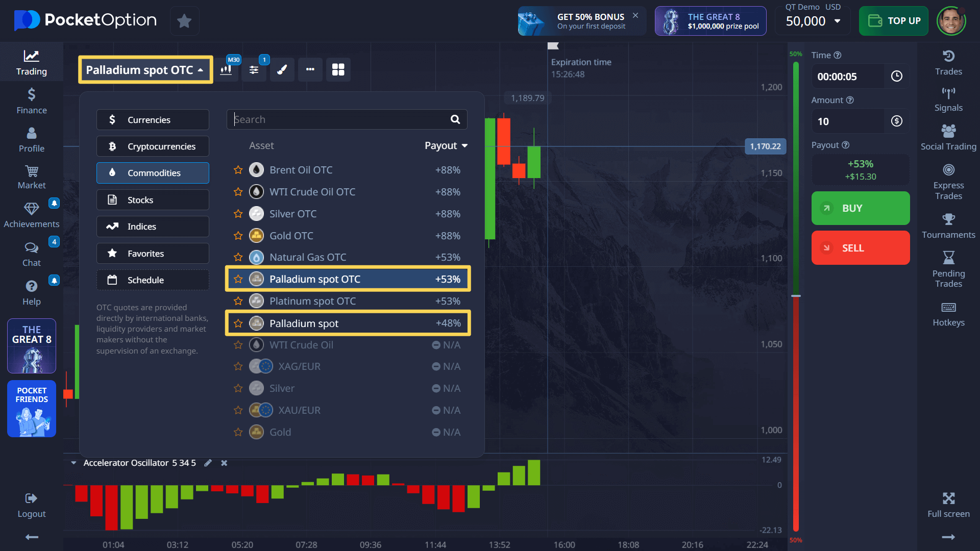Screen dimensions: 980x551
Task: Select the drawing brush tool
Action: tap(282, 70)
